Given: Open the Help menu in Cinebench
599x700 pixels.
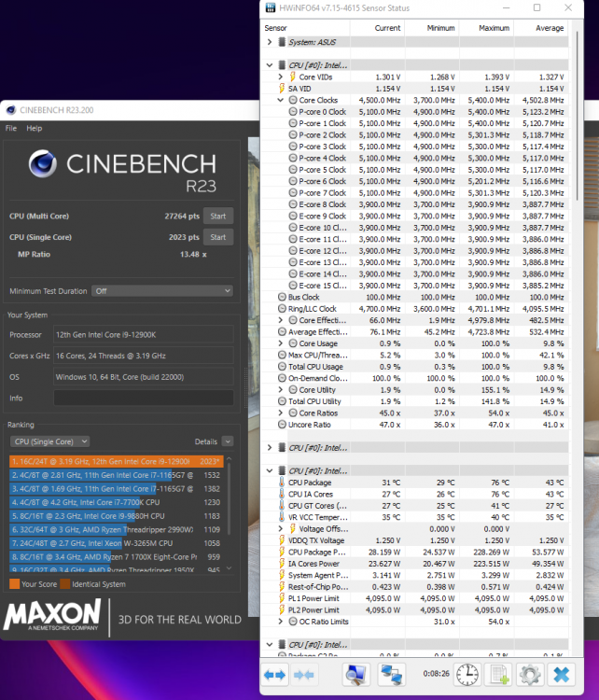Looking at the screenshot, I should tap(34, 128).
